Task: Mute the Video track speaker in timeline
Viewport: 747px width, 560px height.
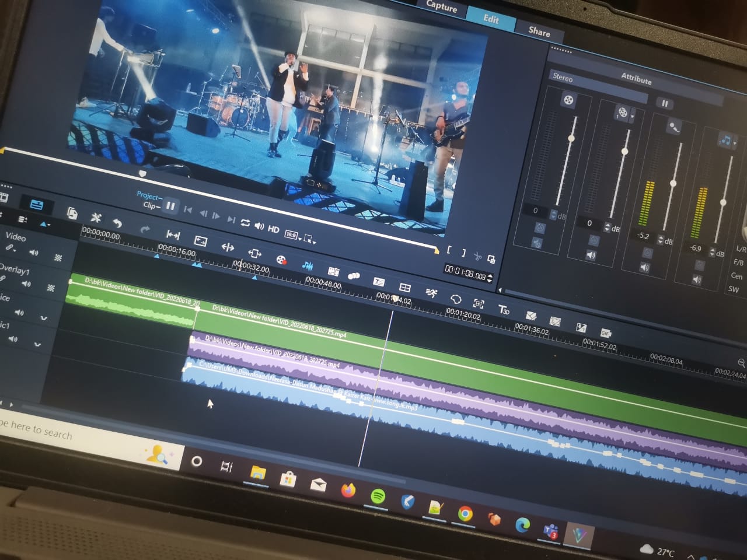Action: (x=34, y=253)
